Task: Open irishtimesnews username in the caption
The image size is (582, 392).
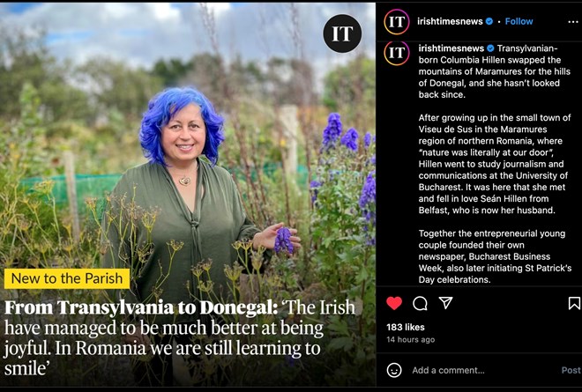Action: click(451, 48)
